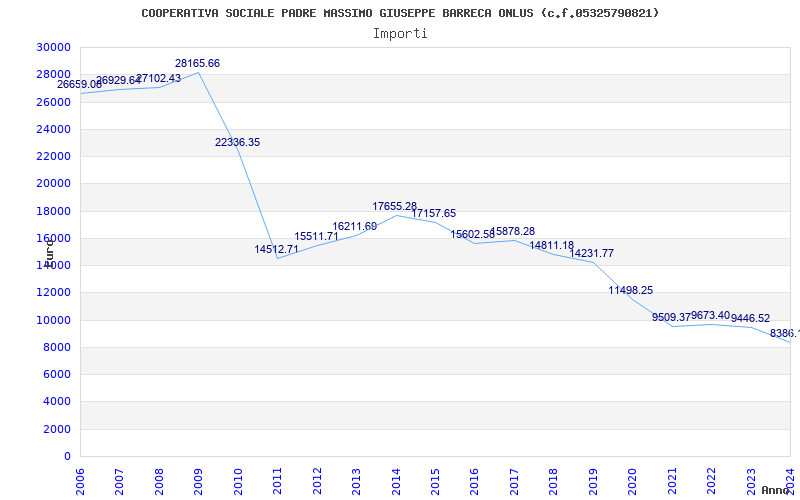Select the x-axis year 2019
The image size is (800, 500).
click(593, 480)
